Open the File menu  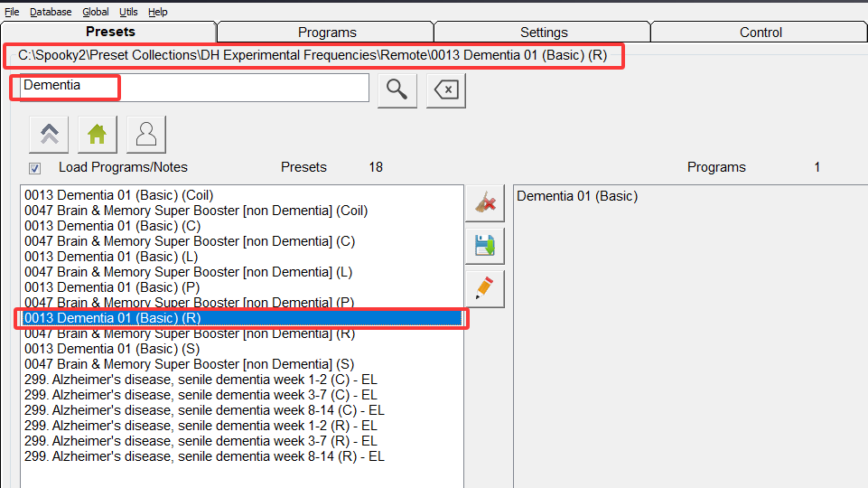[12, 12]
